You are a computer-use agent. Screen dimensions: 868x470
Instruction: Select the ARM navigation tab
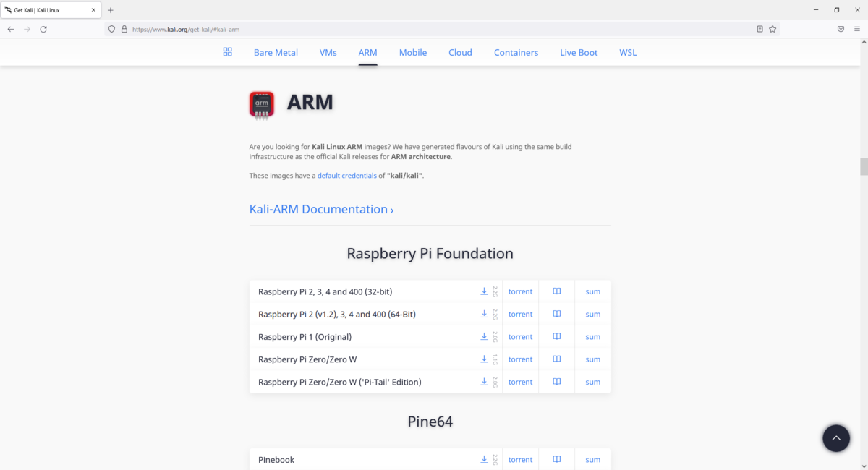pyautogui.click(x=367, y=52)
